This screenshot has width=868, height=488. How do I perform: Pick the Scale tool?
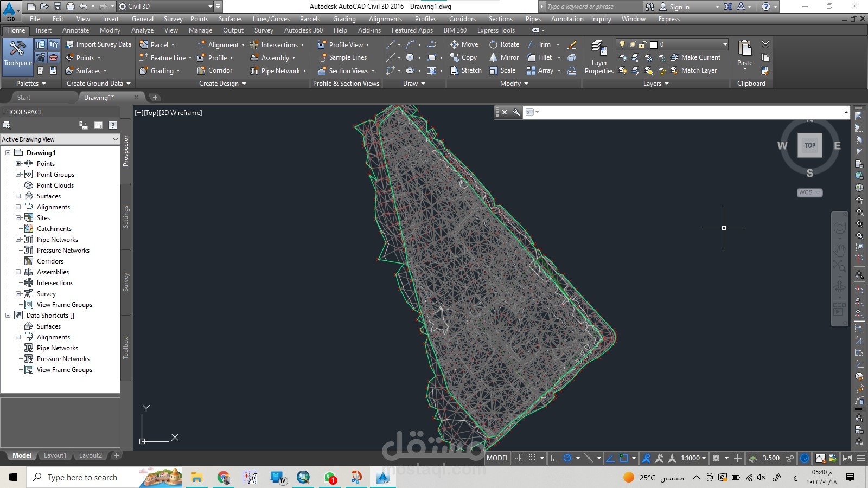click(502, 70)
